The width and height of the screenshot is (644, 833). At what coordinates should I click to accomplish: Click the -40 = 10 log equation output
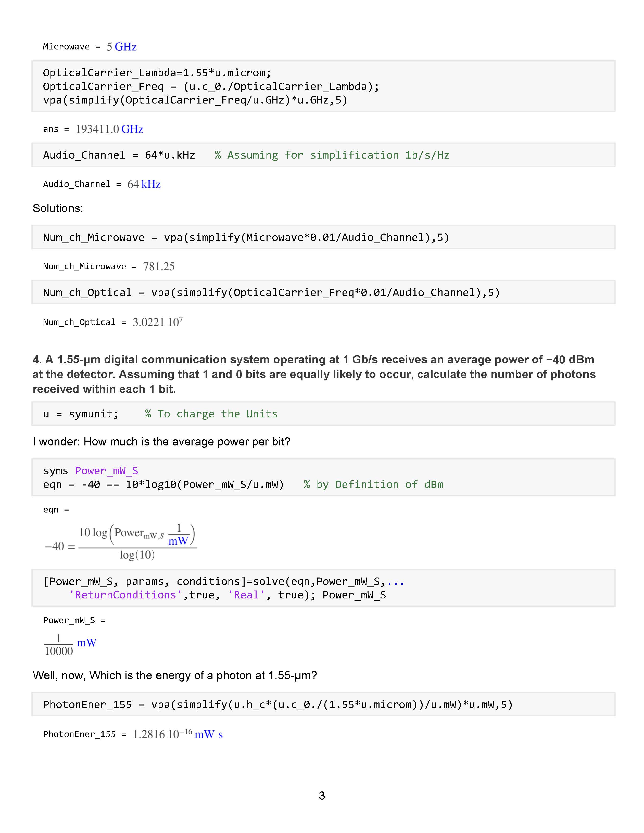tap(120, 542)
